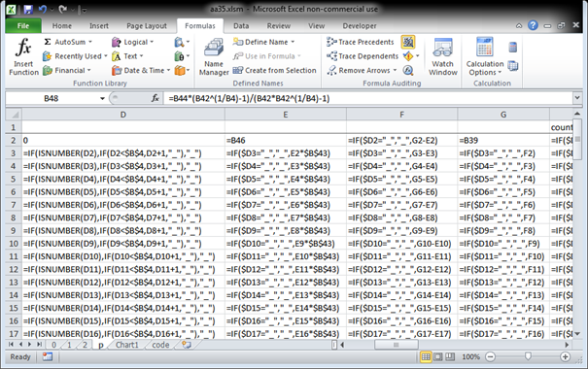
Task: Switch to the Developer tab
Action: 360,26
